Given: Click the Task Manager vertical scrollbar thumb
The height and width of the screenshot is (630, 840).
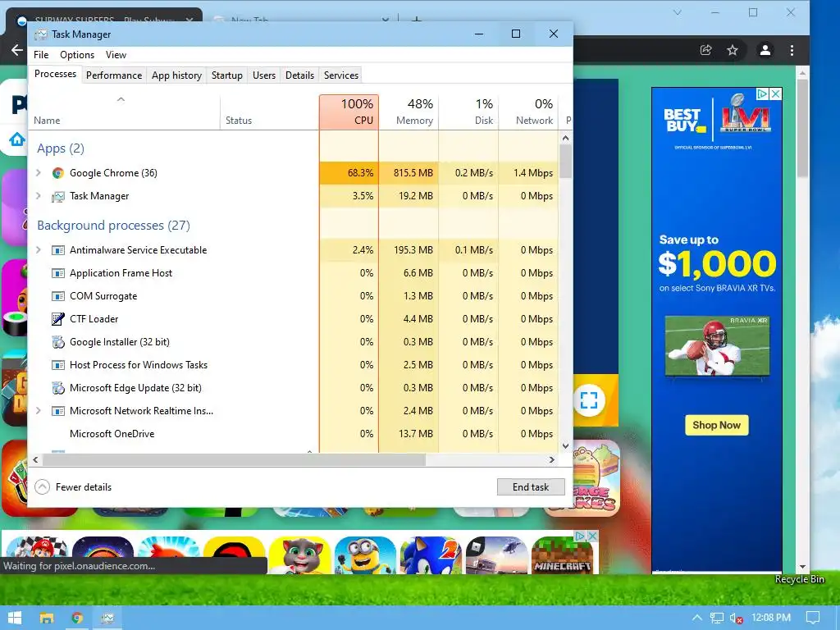Looking at the screenshot, I should [x=566, y=162].
